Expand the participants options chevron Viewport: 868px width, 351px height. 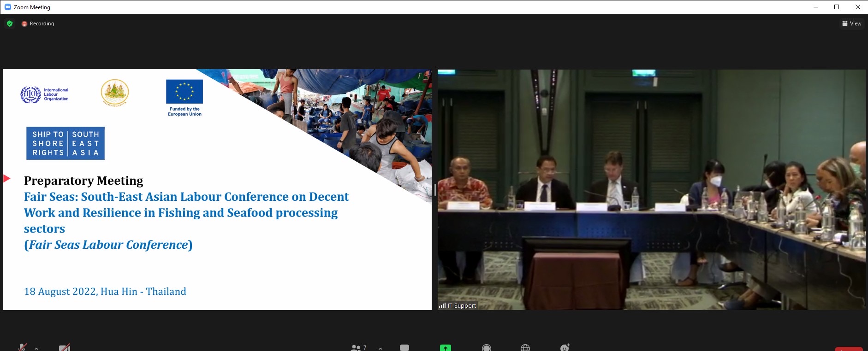click(380, 348)
